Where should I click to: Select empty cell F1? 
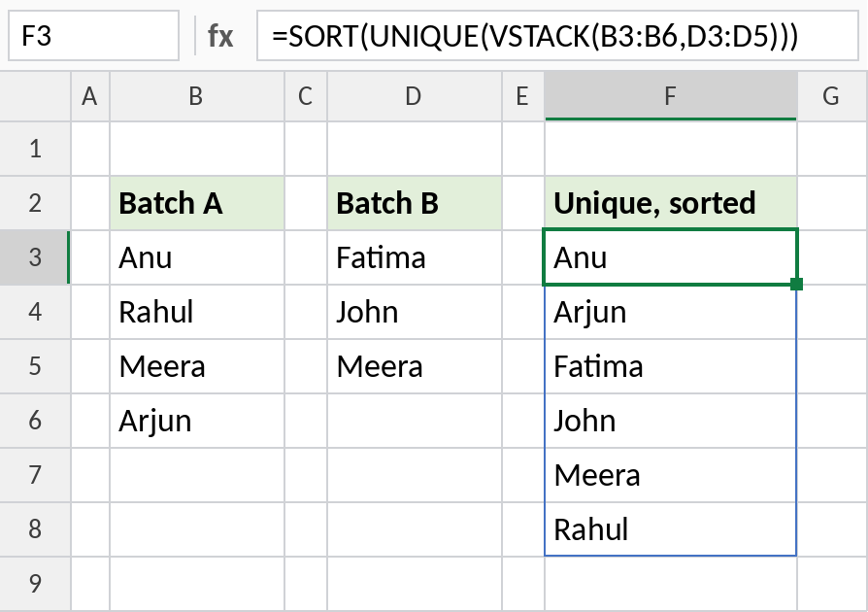(x=671, y=149)
